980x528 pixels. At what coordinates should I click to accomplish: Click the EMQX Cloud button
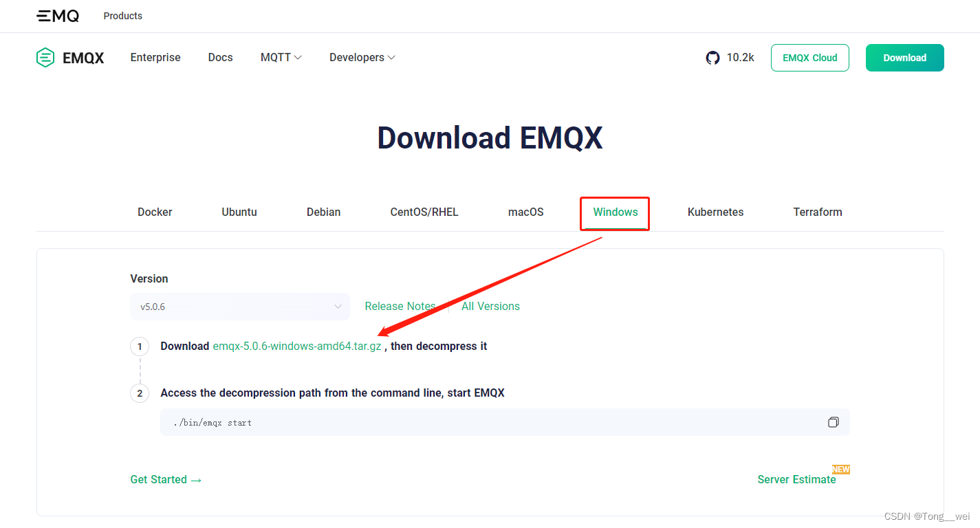tap(810, 58)
